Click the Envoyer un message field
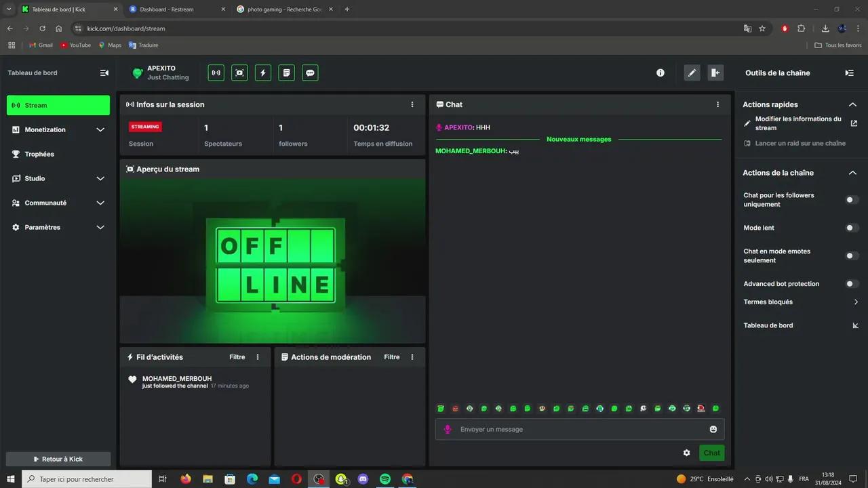 pyautogui.click(x=576, y=429)
